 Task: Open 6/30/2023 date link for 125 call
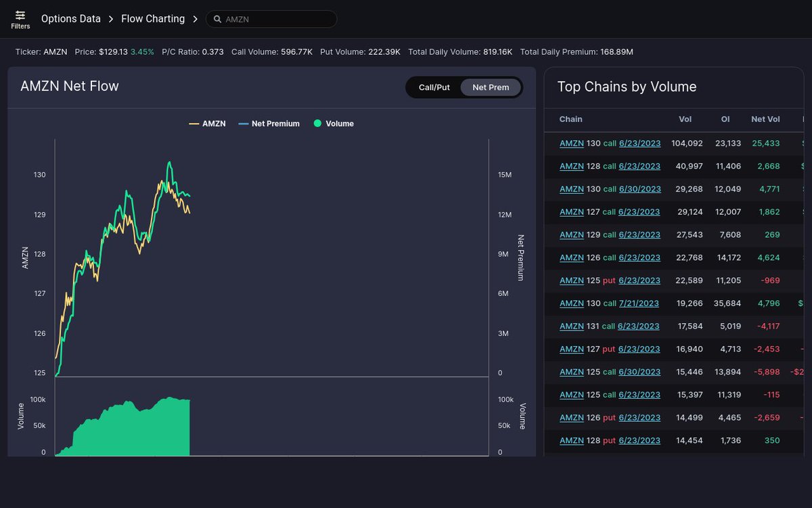[x=639, y=372]
